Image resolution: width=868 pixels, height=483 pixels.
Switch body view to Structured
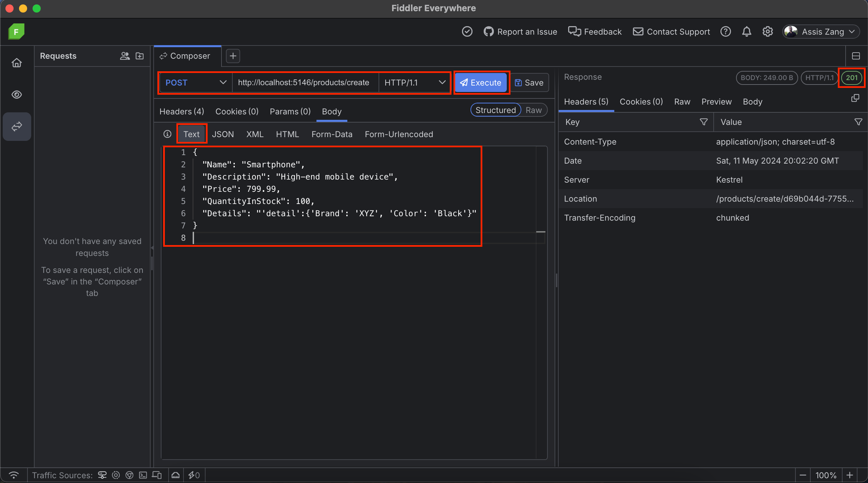click(x=496, y=110)
